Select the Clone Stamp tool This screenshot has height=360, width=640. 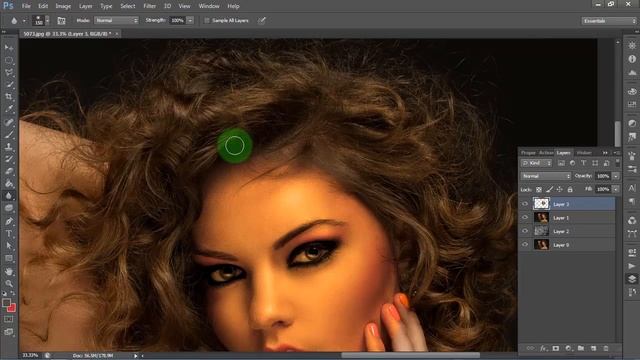tap(9, 147)
